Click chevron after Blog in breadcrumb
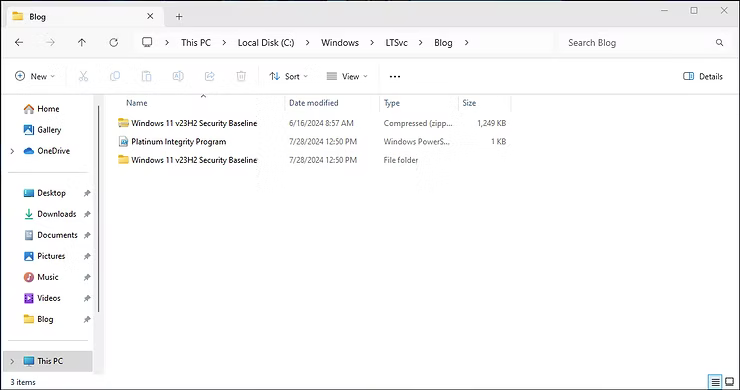740x390 pixels. 466,42
